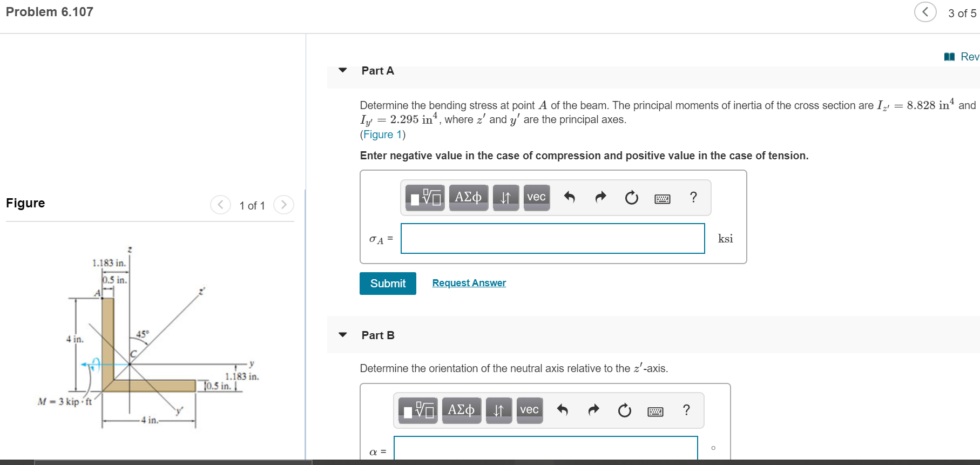Click Request Answer link
Screen dimensions: 980x465
[469, 283]
